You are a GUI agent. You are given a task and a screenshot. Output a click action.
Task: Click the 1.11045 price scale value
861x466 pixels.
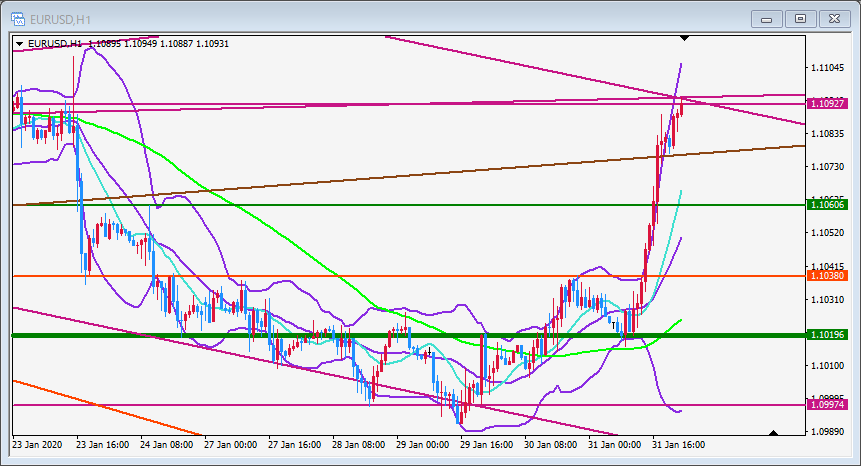[828, 68]
